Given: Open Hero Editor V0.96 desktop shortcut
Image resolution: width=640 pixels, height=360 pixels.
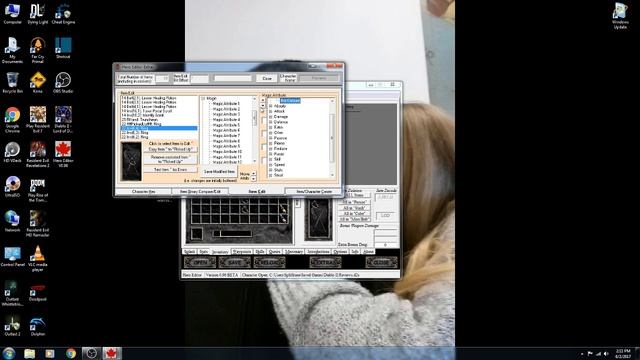Looking at the screenshot, I should pos(63,154).
